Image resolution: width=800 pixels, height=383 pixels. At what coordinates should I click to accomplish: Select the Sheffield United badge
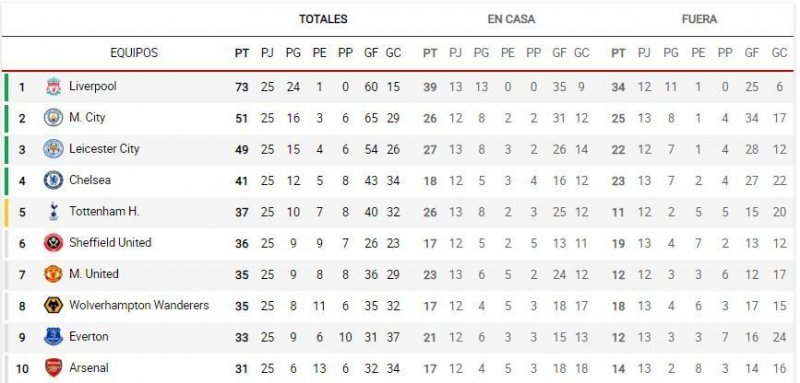pyautogui.click(x=54, y=243)
